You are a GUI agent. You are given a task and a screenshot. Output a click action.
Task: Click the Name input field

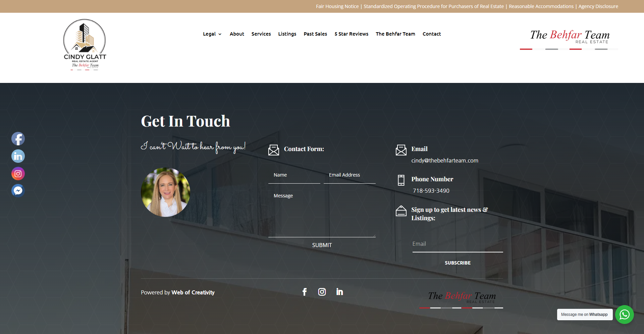[x=294, y=175]
